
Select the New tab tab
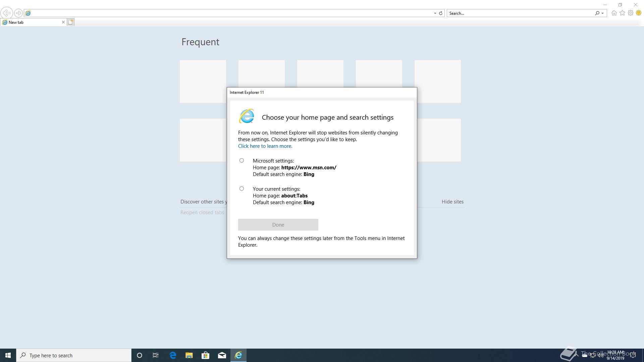(x=33, y=22)
